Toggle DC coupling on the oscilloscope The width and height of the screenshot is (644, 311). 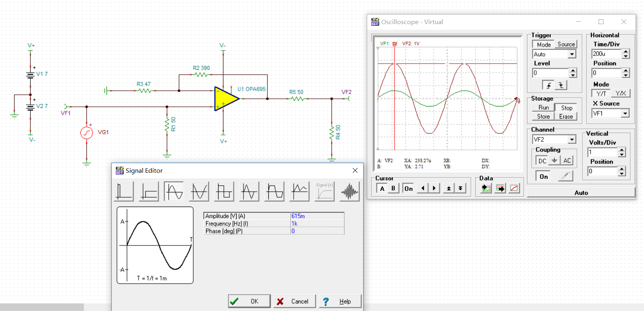point(542,160)
